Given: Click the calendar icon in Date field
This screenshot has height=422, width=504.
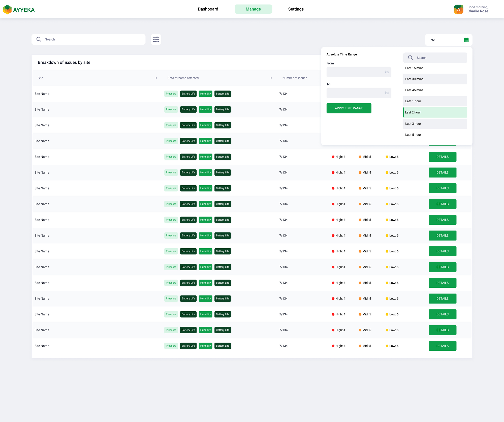Looking at the screenshot, I should 466,40.
